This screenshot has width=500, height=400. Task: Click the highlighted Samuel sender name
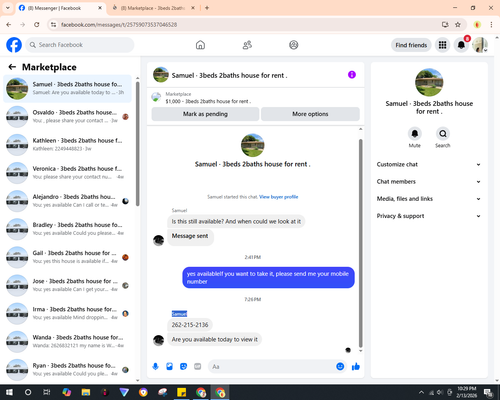point(179,314)
